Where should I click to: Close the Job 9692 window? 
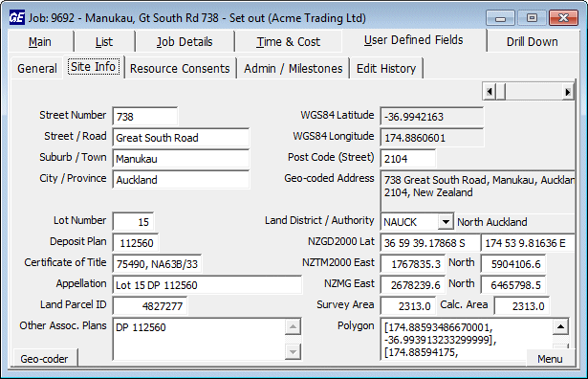click(x=563, y=17)
